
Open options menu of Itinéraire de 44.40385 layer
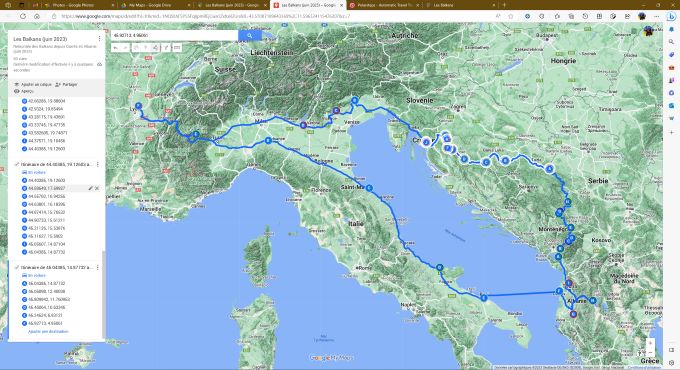click(x=98, y=164)
